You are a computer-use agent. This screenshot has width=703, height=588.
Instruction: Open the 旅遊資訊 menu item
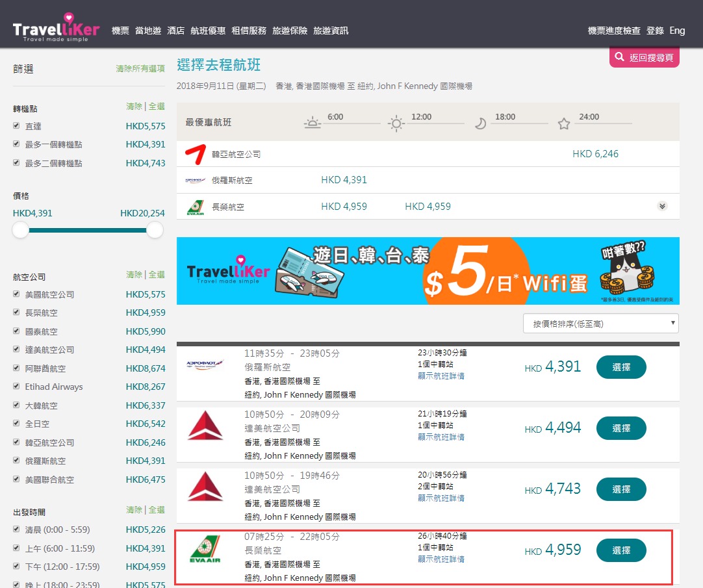click(331, 31)
